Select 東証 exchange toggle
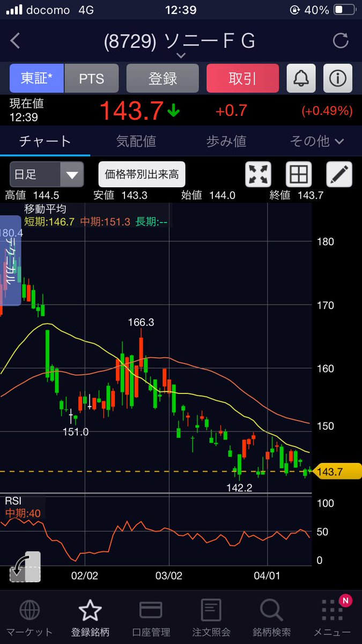 [x=37, y=78]
